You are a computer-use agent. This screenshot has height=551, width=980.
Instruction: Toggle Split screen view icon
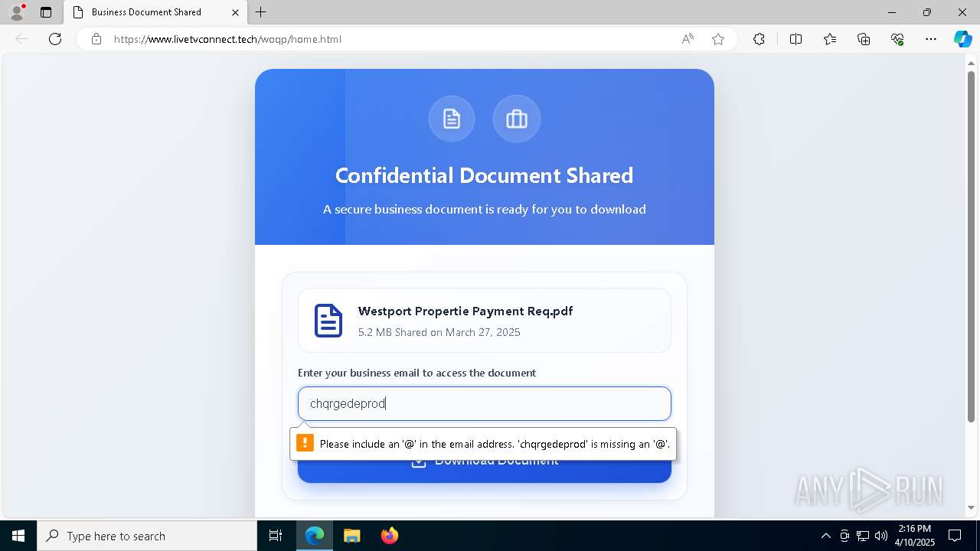point(795,39)
